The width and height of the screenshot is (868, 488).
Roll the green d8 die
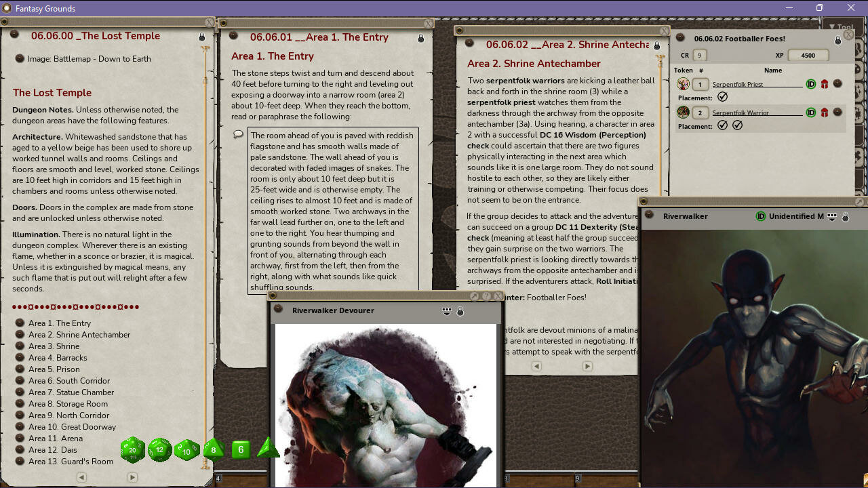click(x=212, y=449)
